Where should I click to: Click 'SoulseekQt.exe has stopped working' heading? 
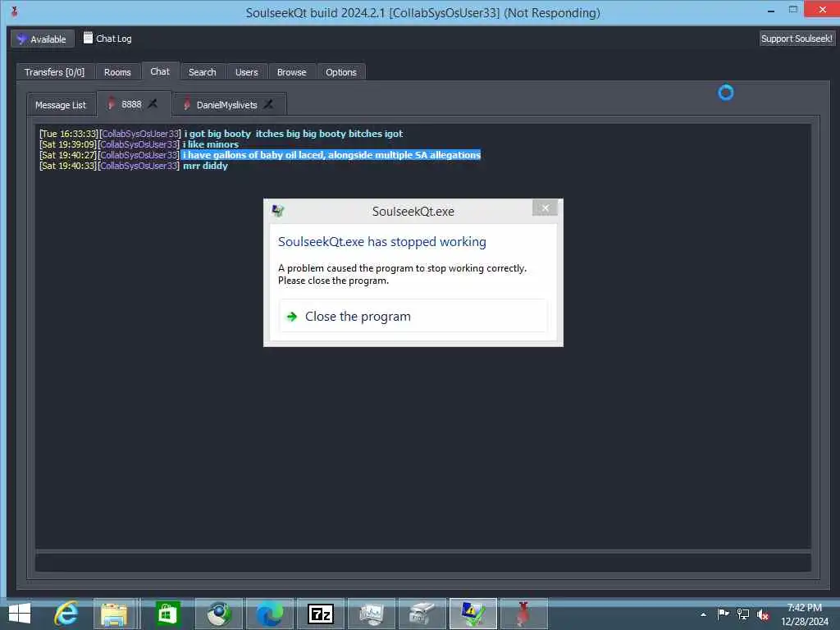coord(382,242)
